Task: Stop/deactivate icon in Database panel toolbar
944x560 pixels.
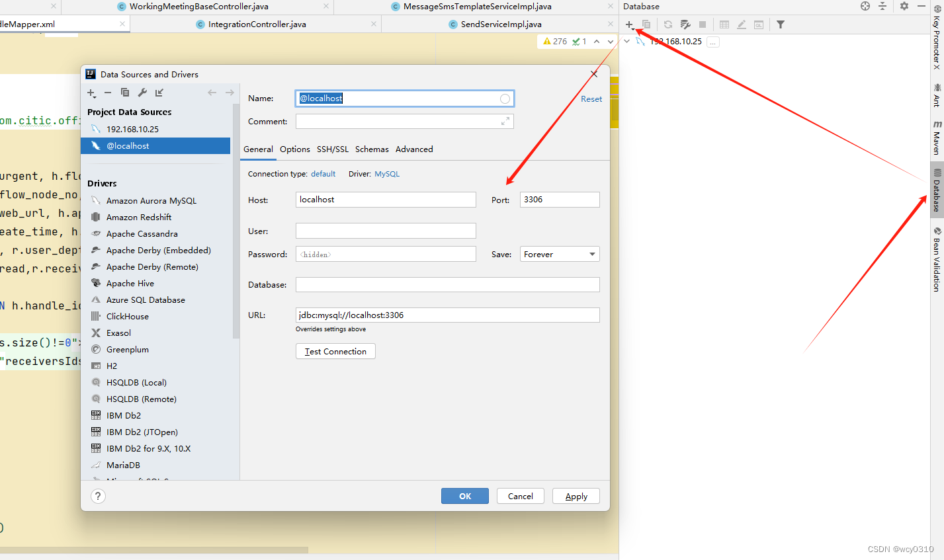Action: (x=703, y=24)
